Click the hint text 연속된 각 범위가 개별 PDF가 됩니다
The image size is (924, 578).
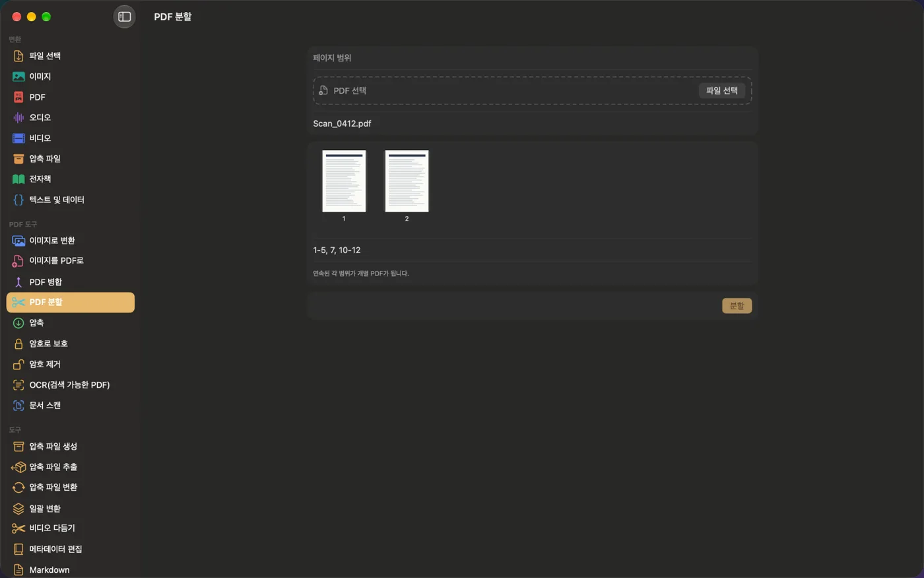361,273
